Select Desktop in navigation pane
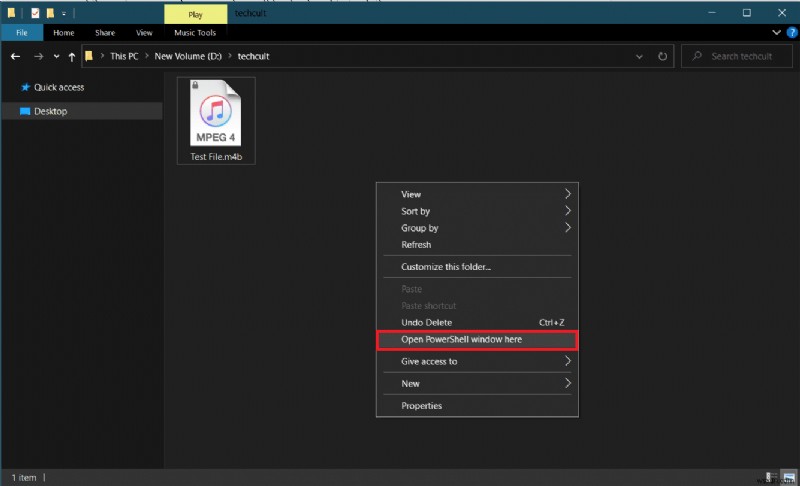 tap(50, 111)
